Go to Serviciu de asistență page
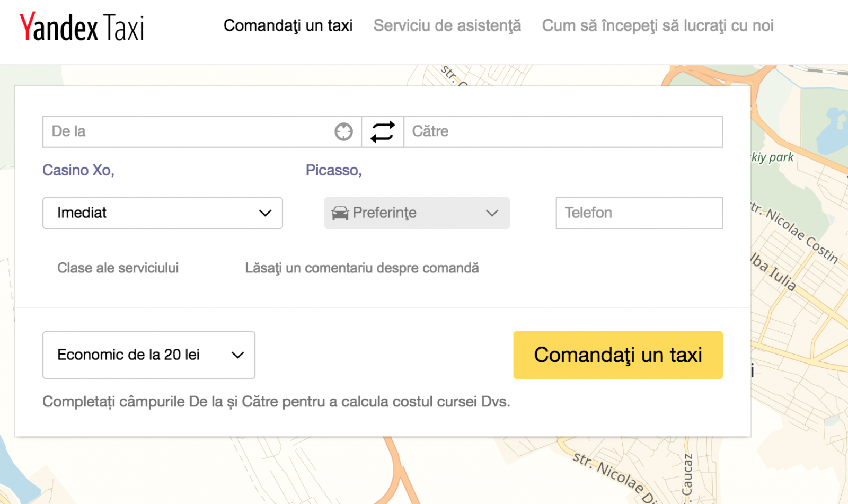 [x=447, y=25]
